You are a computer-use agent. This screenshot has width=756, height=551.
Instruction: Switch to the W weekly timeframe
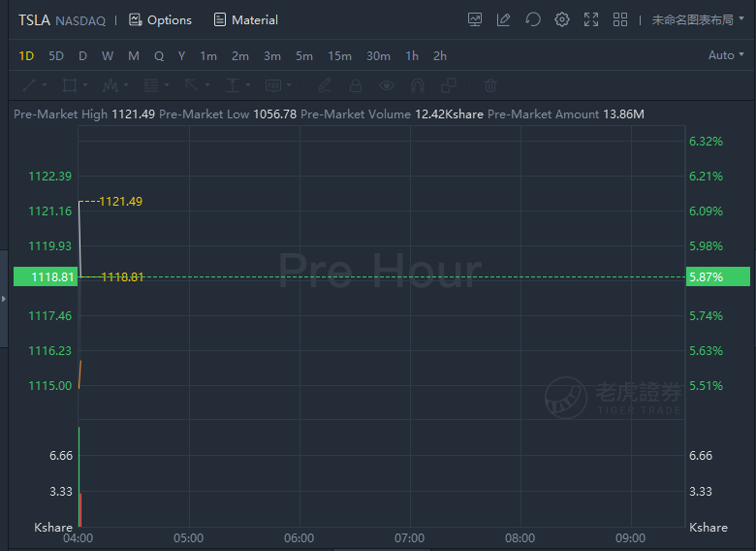point(108,56)
